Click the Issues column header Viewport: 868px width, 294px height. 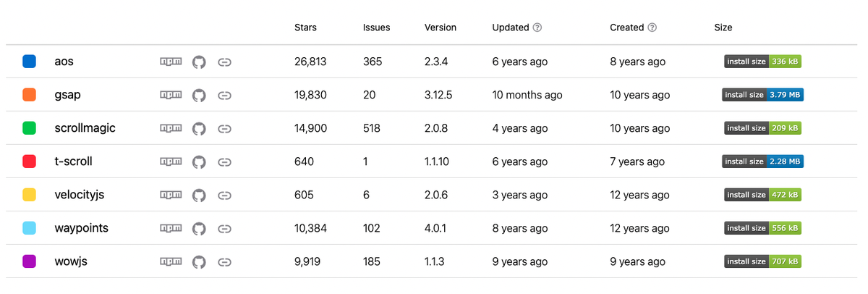click(x=376, y=28)
